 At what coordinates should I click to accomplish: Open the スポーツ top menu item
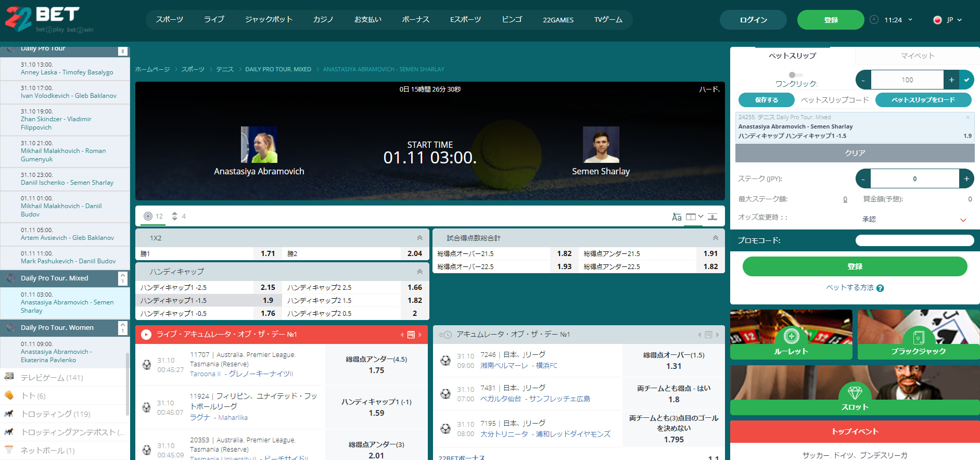pos(170,20)
